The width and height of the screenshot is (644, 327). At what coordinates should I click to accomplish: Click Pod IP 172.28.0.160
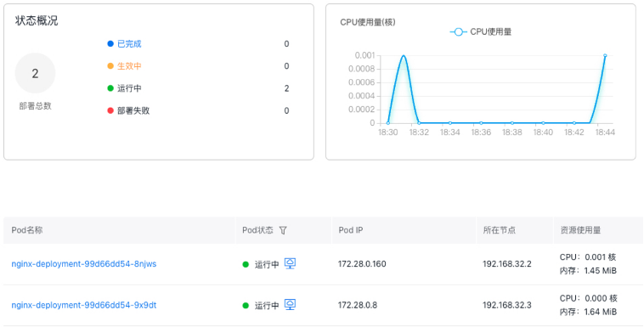click(362, 264)
